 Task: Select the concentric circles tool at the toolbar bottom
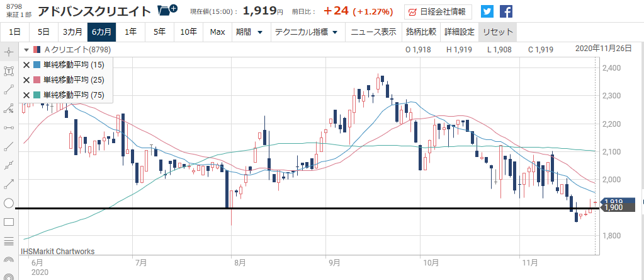click(x=9, y=276)
